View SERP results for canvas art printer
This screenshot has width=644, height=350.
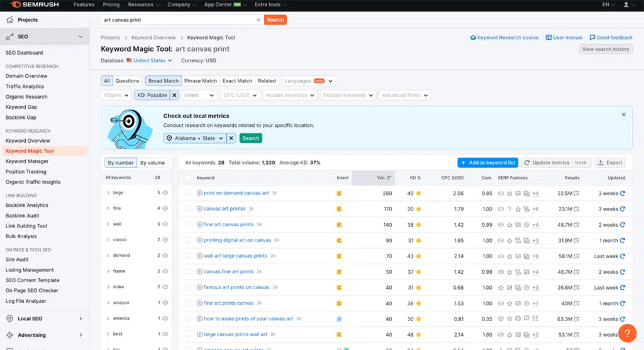(x=577, y=209)
